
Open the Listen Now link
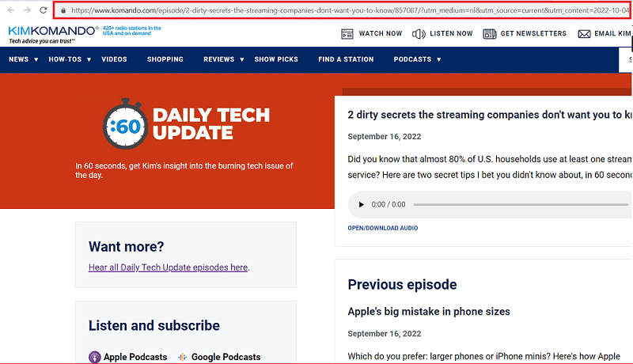click(451, 33)
